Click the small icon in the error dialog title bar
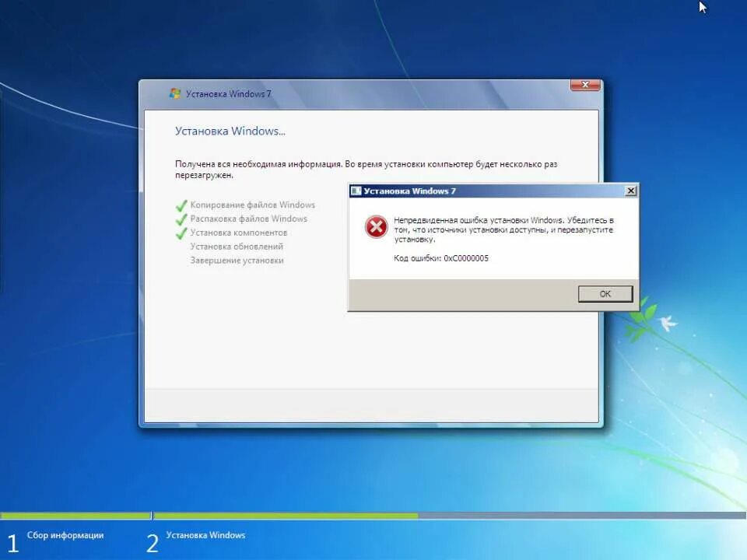The height and width of the screenshot is (560, 747). 356,191
